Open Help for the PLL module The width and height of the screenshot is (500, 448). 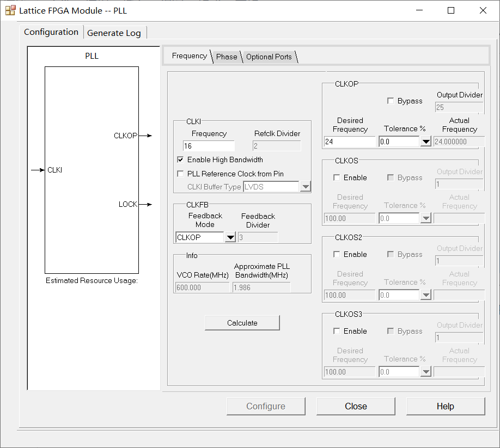click(446, 406)
